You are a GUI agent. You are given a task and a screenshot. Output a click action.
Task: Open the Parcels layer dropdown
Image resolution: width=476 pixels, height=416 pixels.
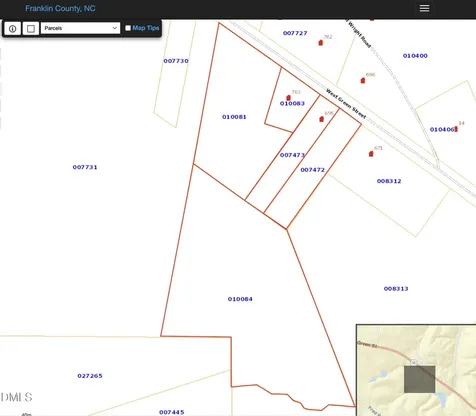tap(80, 28)
